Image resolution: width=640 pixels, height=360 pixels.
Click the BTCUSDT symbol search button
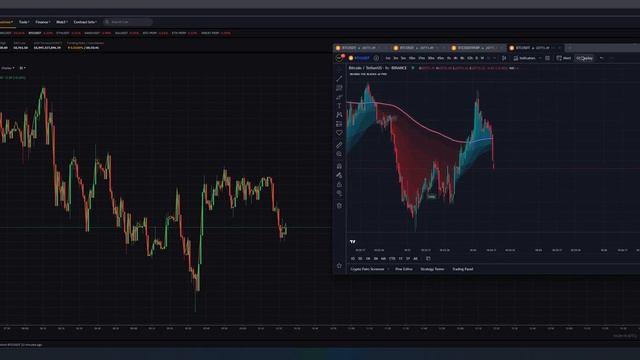tap(359, 58)
